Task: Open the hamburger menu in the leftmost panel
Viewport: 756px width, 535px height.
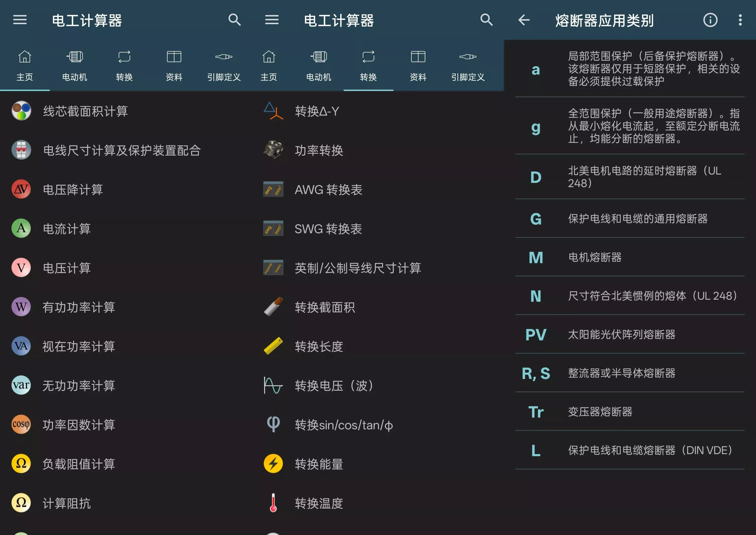Action: tap(20, 20)
